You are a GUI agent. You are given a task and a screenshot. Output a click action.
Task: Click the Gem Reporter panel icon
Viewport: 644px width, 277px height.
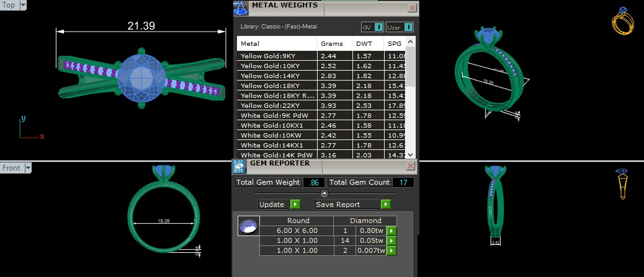point(238,166)
